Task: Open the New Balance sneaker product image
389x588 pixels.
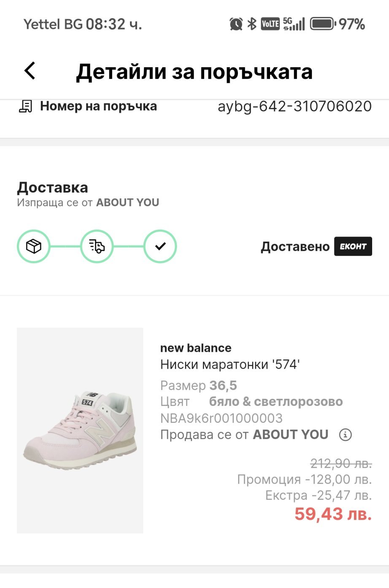Action: click(80, 430)
